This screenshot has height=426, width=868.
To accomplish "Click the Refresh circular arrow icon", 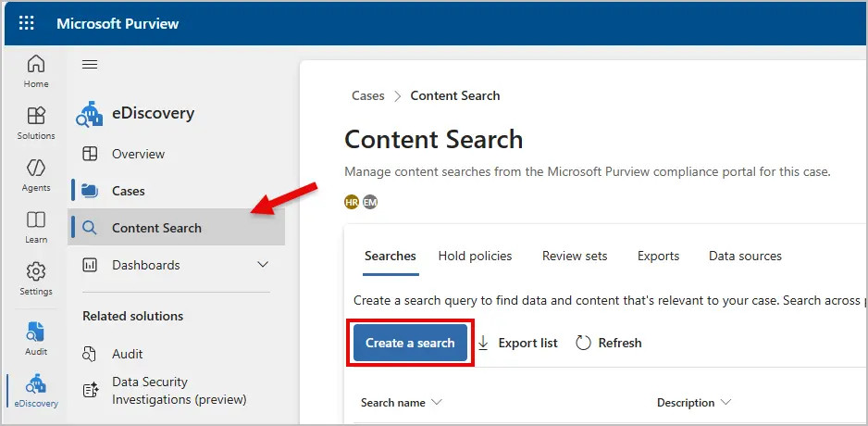I will tap(584, 343).
